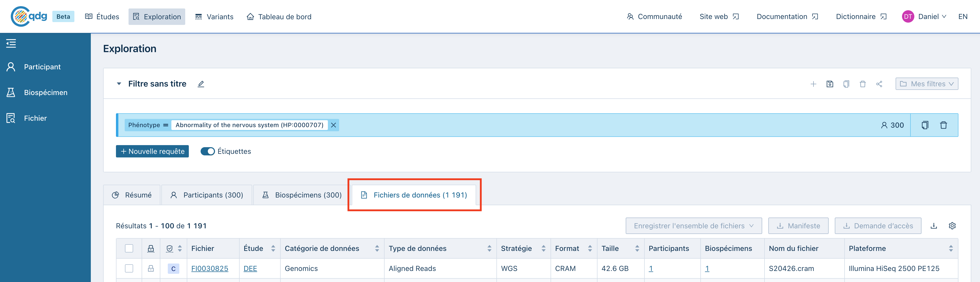
Task: Collapse the left sidebar menu icon
Action: pyautogui.click(x=11, y=43)
